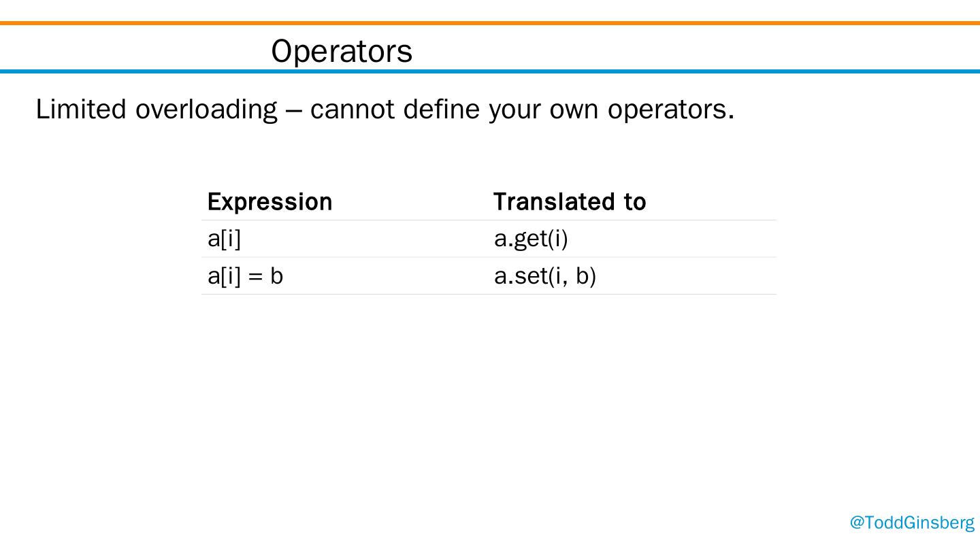Select the Expression column header
The width and height of the screenshot is (980, 551).
[269, 202]
